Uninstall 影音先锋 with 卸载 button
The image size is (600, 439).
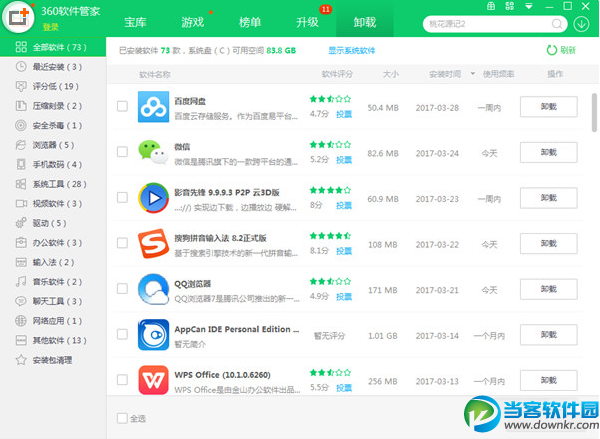coord(548,198)
